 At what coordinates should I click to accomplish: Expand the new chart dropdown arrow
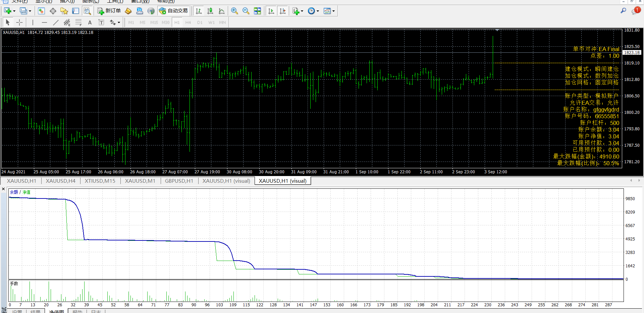[14, 11]
